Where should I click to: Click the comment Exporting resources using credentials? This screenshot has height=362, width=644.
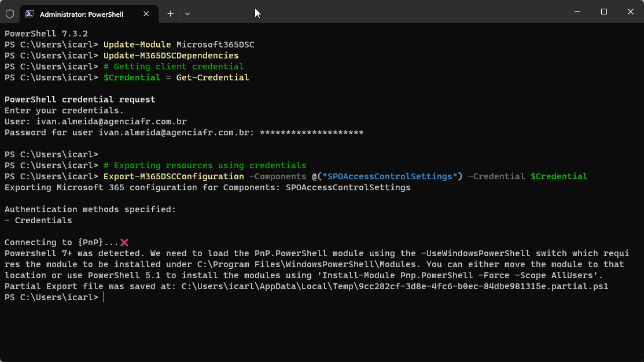[205, 165]
